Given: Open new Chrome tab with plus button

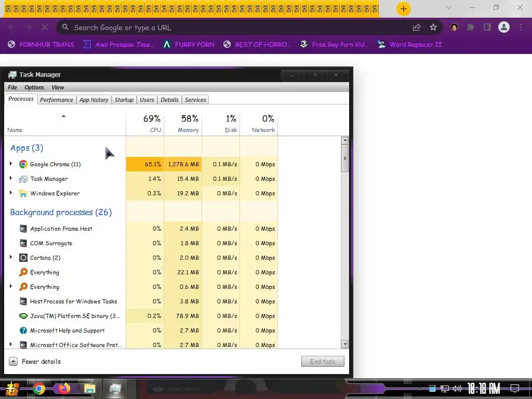Looking at the screenshot, I should pos(403,9).
